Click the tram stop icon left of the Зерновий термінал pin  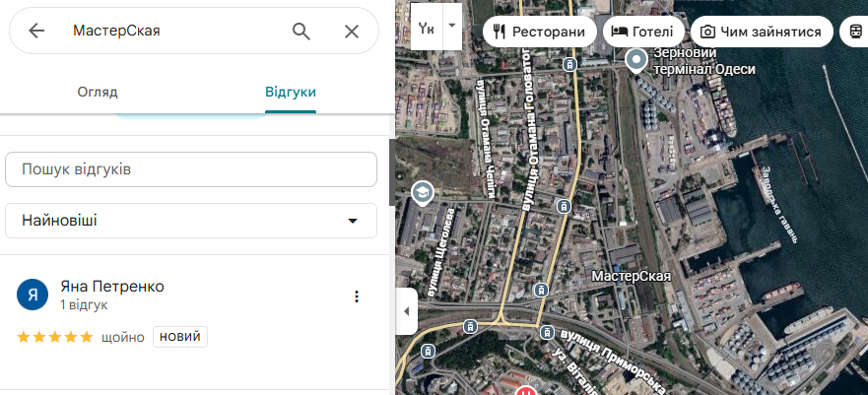[x=569, y=65]
